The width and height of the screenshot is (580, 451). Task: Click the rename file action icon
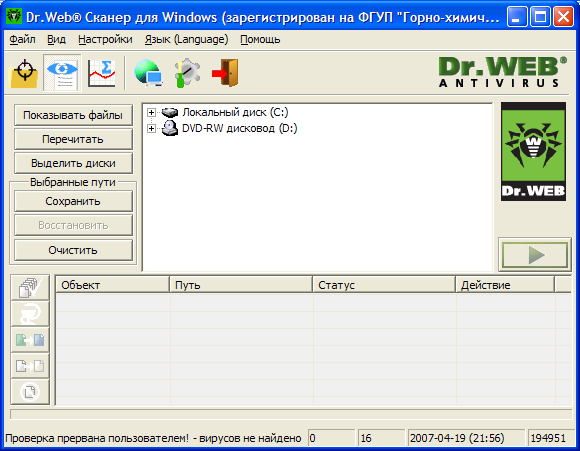(x=30, y=339)
